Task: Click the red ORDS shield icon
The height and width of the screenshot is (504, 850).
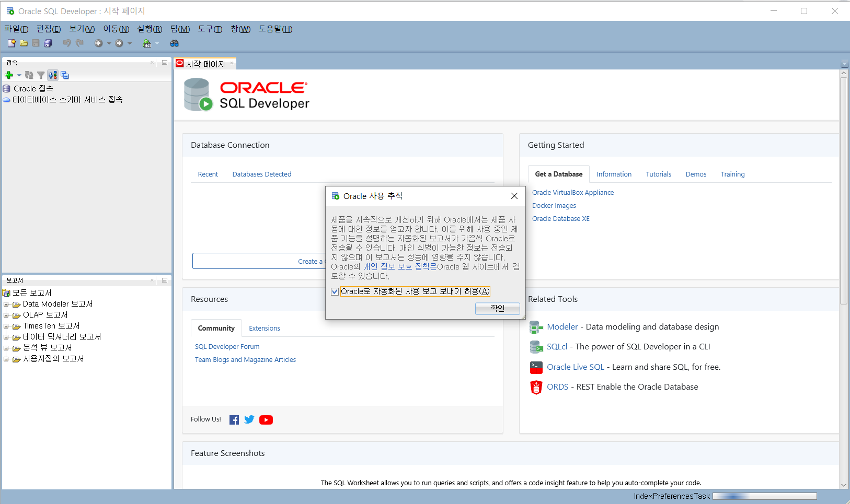Action: pyautogui.click(x=536, y=387)
